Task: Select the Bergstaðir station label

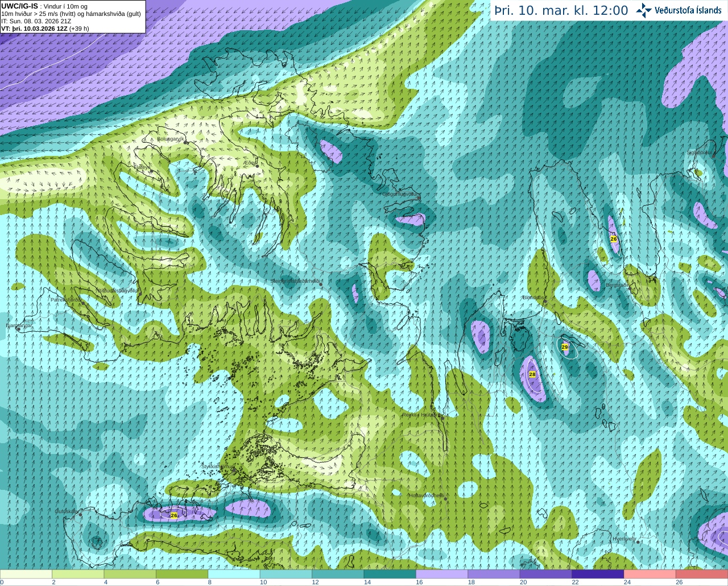Action: 617,285
